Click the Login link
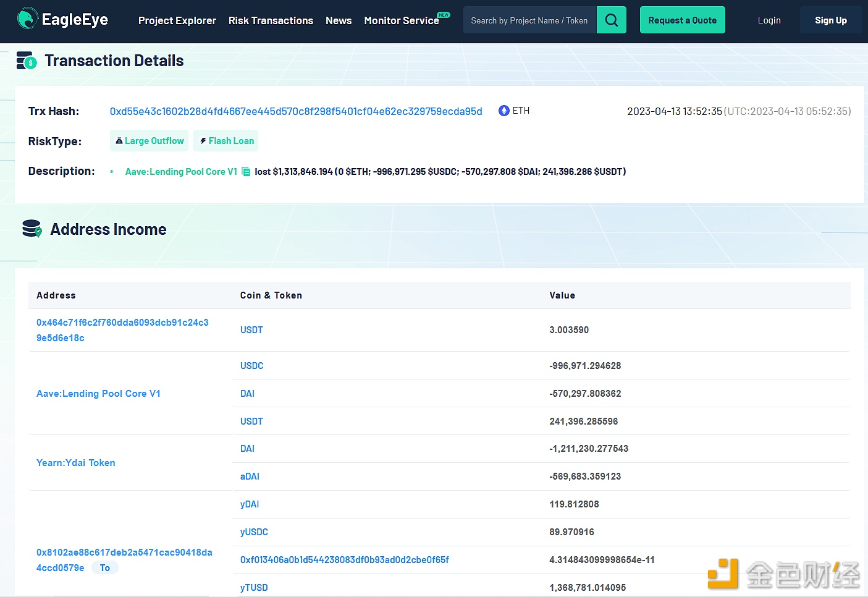Viewport: 868px width, 597px height. point(769,20)
